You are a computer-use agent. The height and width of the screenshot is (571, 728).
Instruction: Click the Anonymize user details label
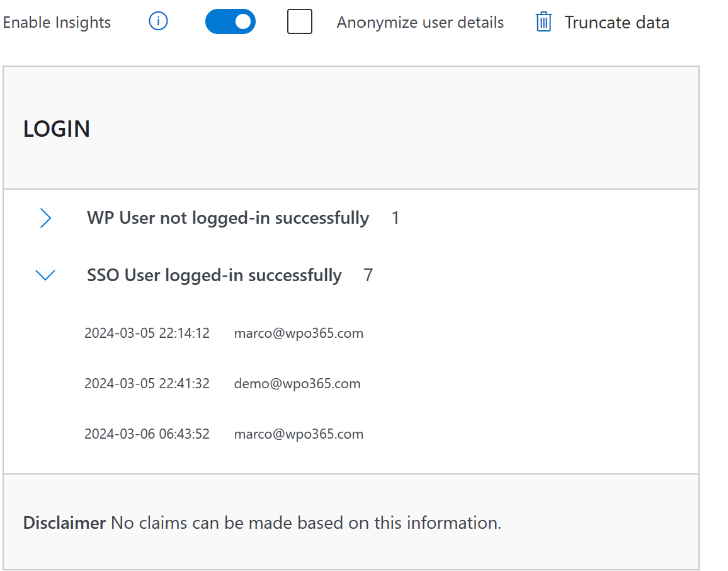tap(420, 22)
